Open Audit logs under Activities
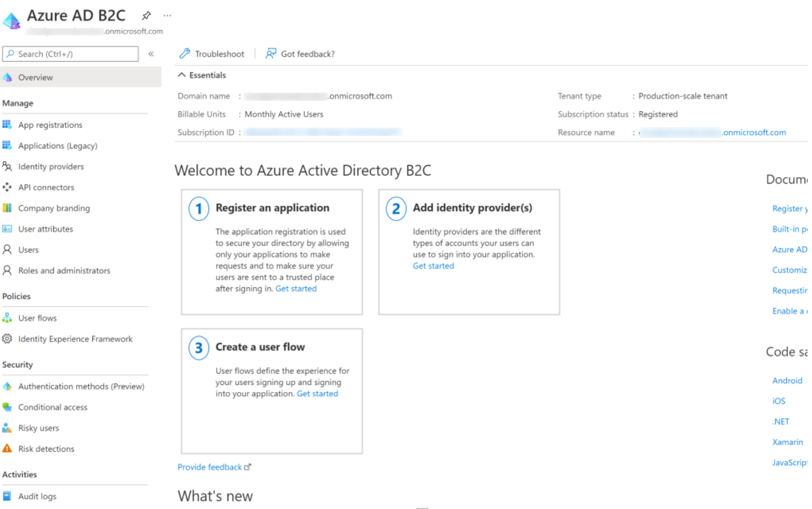This screenshot has width=812, height=509. [x=37, y=496]
